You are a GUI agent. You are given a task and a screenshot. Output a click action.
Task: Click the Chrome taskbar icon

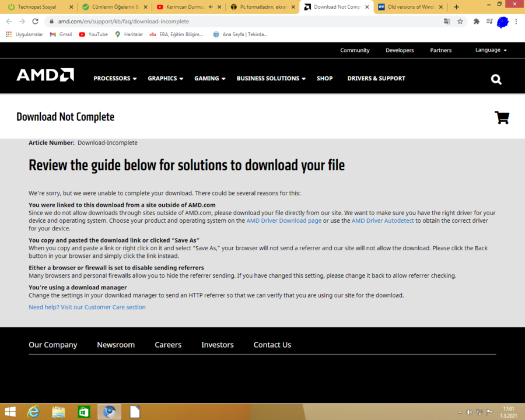109,412
